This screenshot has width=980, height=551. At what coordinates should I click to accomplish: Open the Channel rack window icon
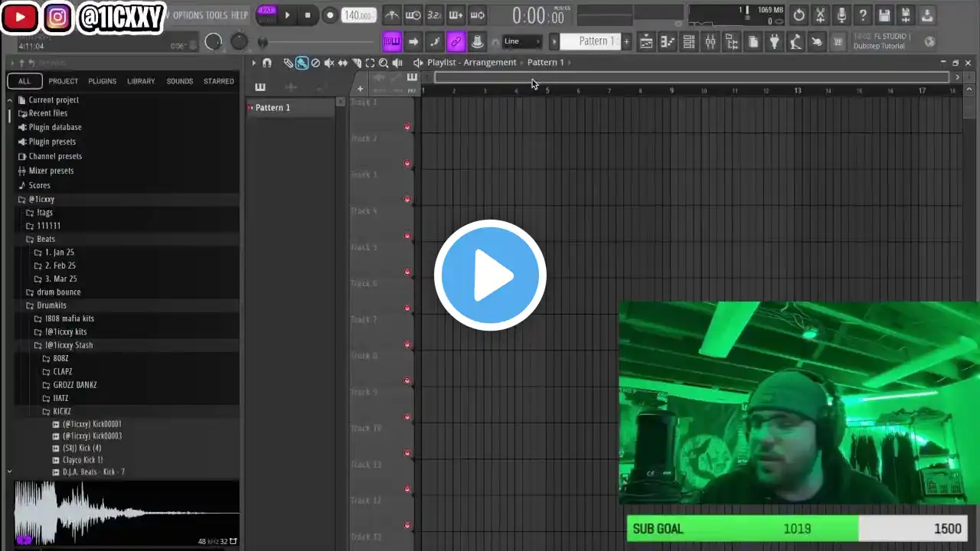point(689,42)
